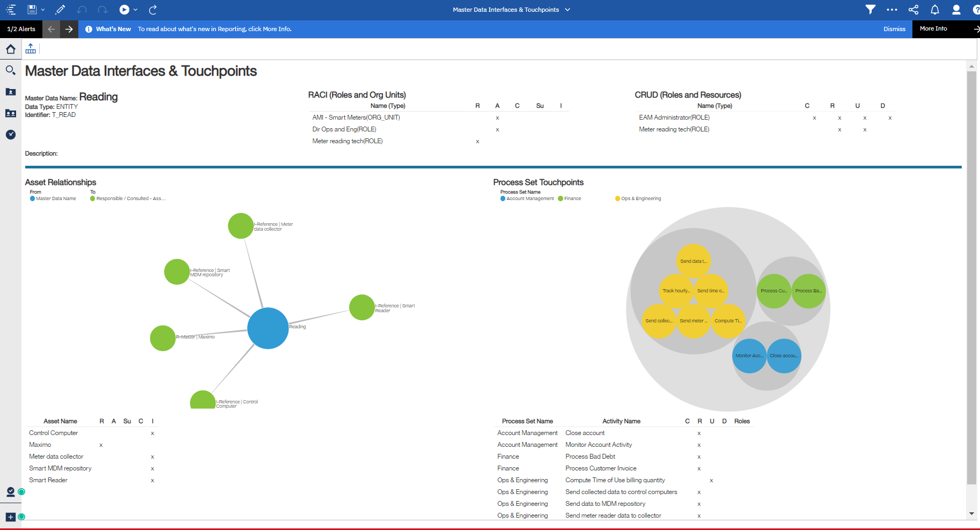The width and height of the screenshot is (980, 530).
Task: Open the personal user menu icon
Action: pos(956,10)
